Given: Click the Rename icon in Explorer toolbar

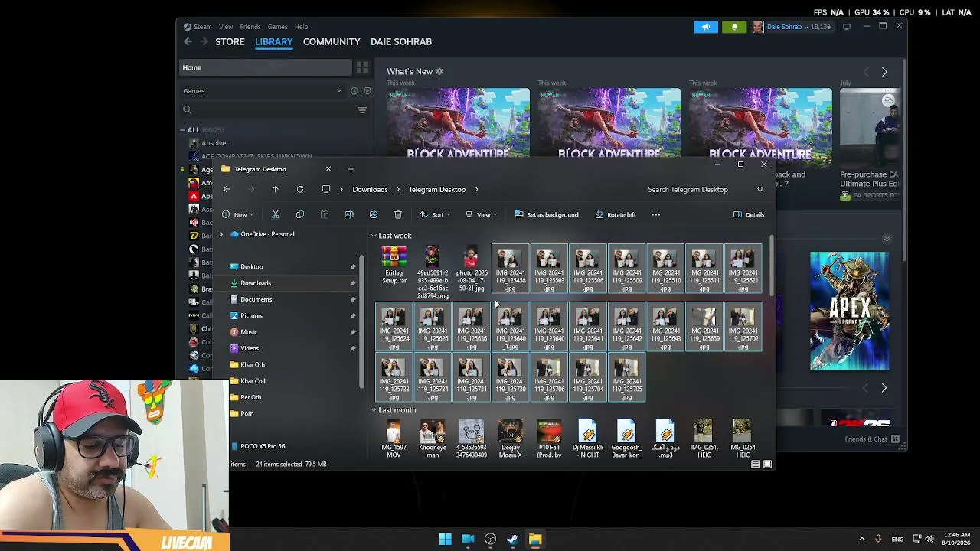Looking at the screenshot, I should (349, 214).
